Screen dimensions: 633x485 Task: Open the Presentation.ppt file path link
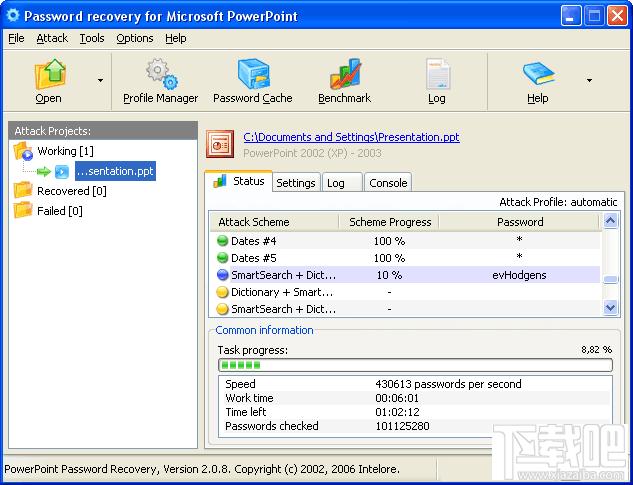pyautogui.click(x=351, y=137)
